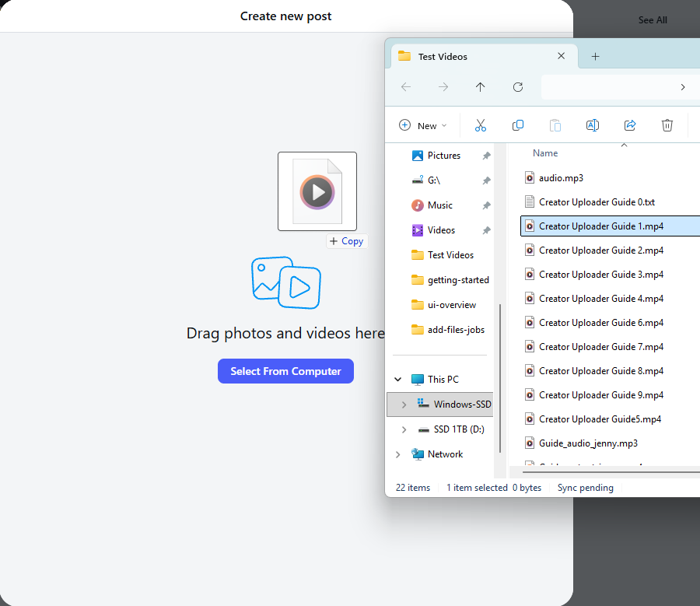Go up one folder level arrow

pos(480,87)
